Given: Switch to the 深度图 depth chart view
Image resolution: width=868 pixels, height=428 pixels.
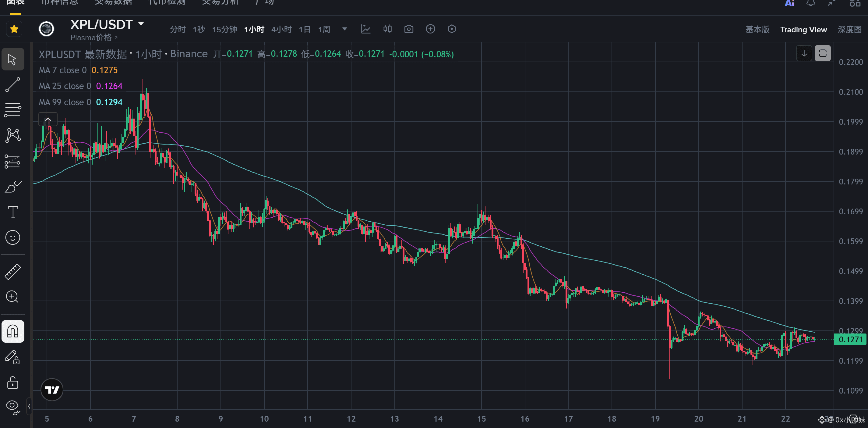Looking at the screenshot, I should click(x=849, y=29).
